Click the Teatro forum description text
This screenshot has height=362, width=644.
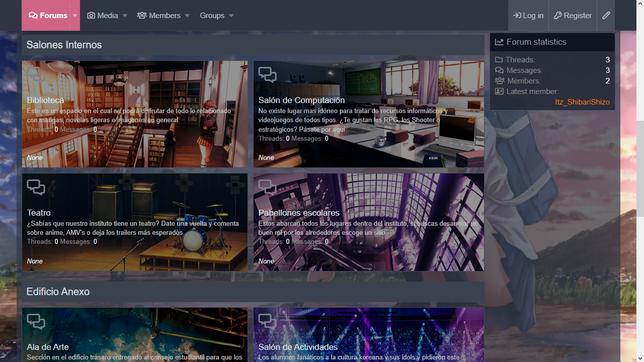[x=133, y=228]
